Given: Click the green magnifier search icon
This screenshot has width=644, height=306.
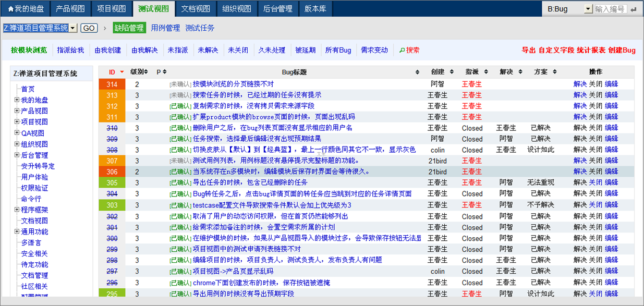Looking at the screenshot, I should click(402, 51).
